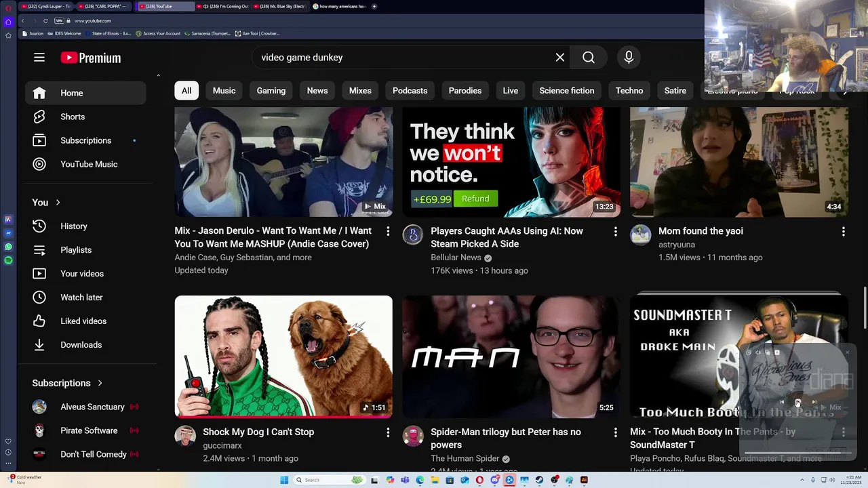This screenshot has height=488, width=868.
Task: Click the YouTube Premium logo
Action: [91, 58]
